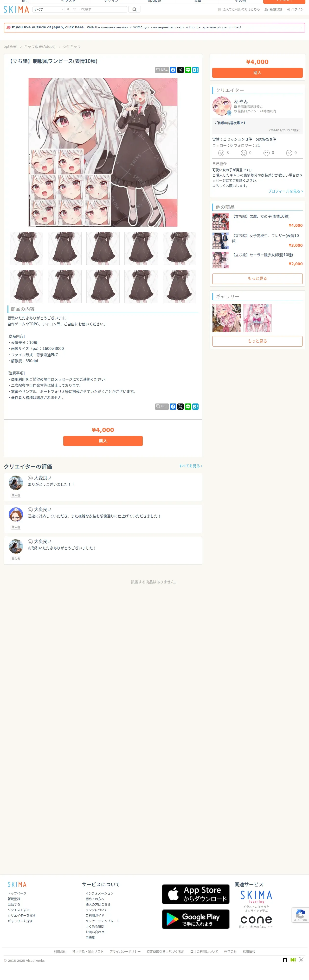Click もっと見る under 他の商品
The image size is (309, 980).
(x=257, y=279)
